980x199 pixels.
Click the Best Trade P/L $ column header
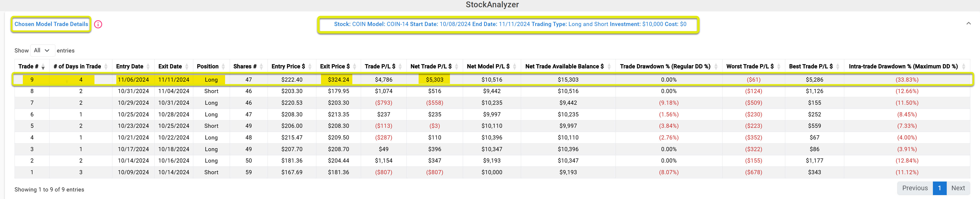click(x=810, y=67)
